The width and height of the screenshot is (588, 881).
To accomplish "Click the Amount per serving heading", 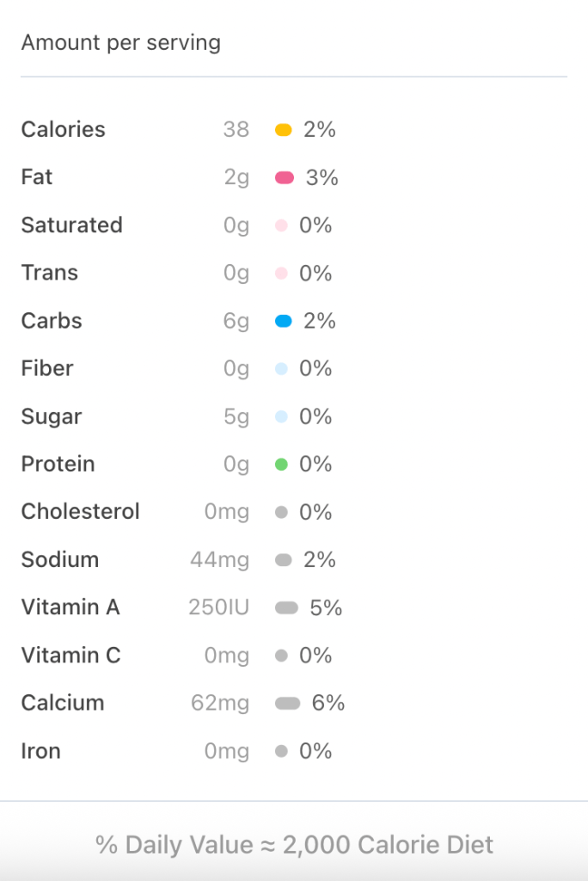I will point(120,42).
